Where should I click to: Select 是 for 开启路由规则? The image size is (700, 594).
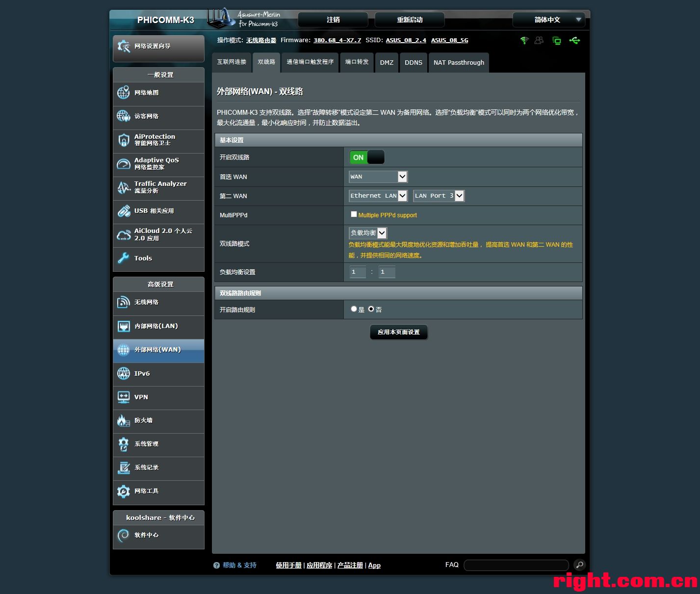click(354, 309)
